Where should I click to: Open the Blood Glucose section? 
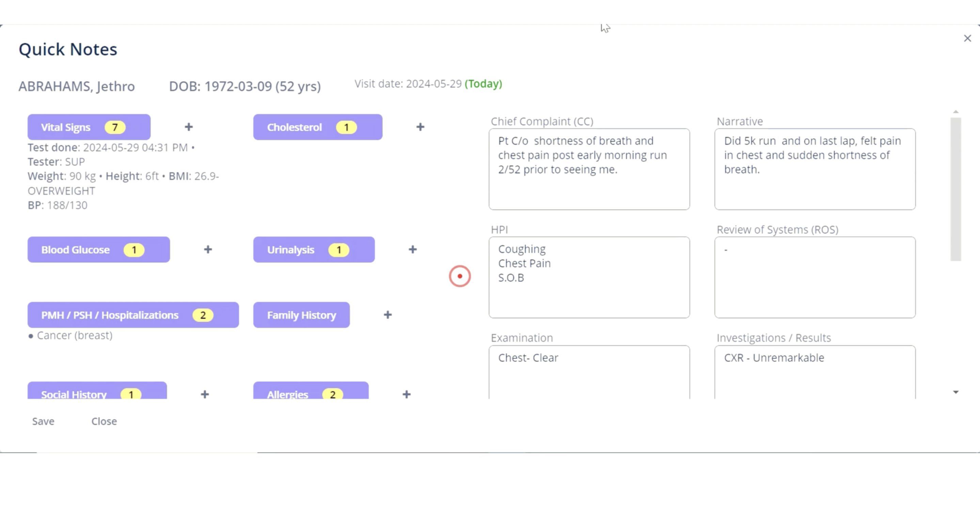point(98,250)
